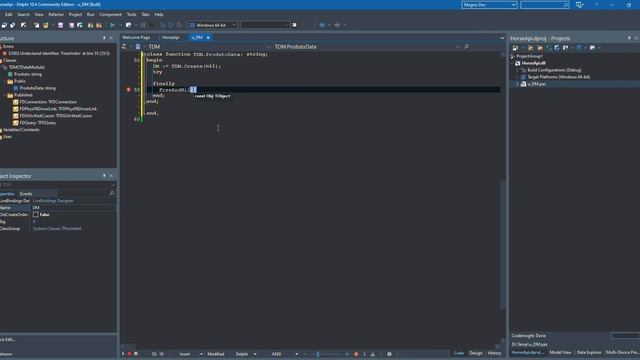Click the warning triangle icon in status bar
The height and width of the screenshot is (360, 640).
click(x=373, y=354)
